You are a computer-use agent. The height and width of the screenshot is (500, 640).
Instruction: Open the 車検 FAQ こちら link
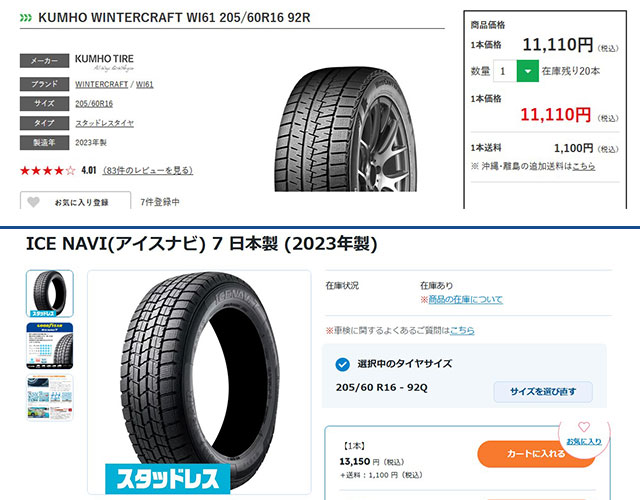(x=462, y=330)
